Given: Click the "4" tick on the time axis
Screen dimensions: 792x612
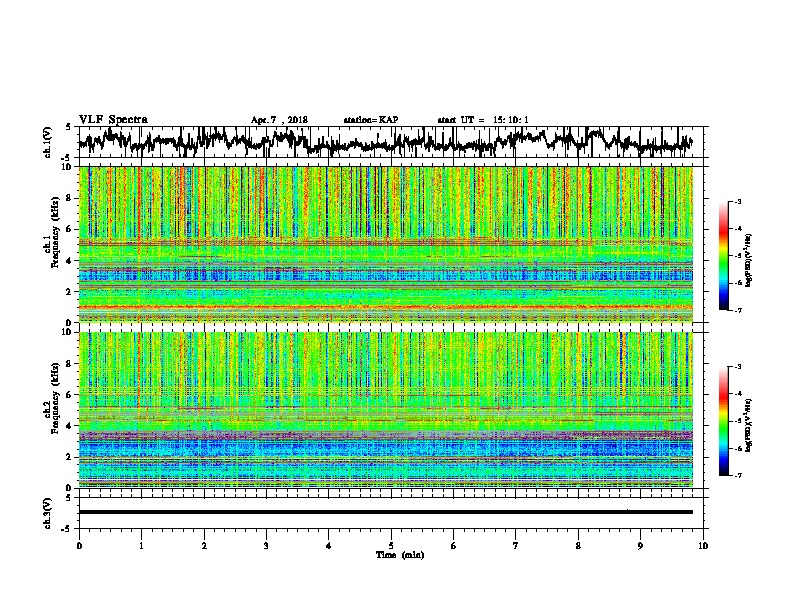Looking at the screenshot, I should pyautogui.click(x=329, y=546).
